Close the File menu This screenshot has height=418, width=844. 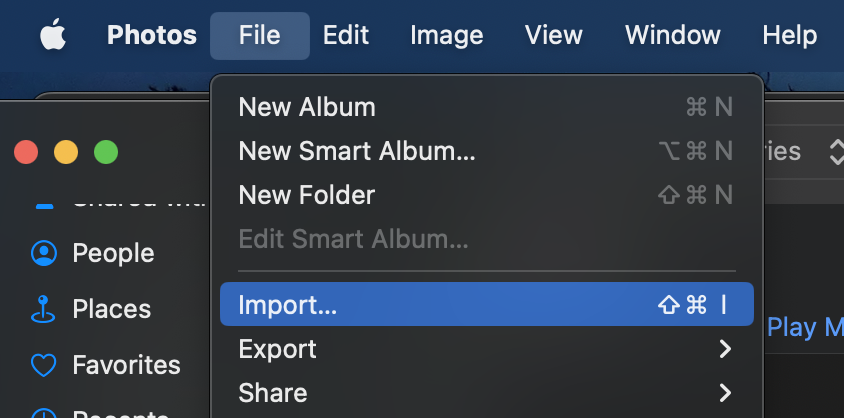point(259,36)
